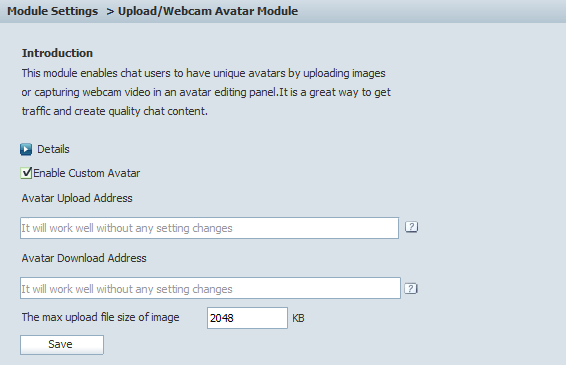
Task: Click the 2048 value in size box
Action: tap(222, 318)
